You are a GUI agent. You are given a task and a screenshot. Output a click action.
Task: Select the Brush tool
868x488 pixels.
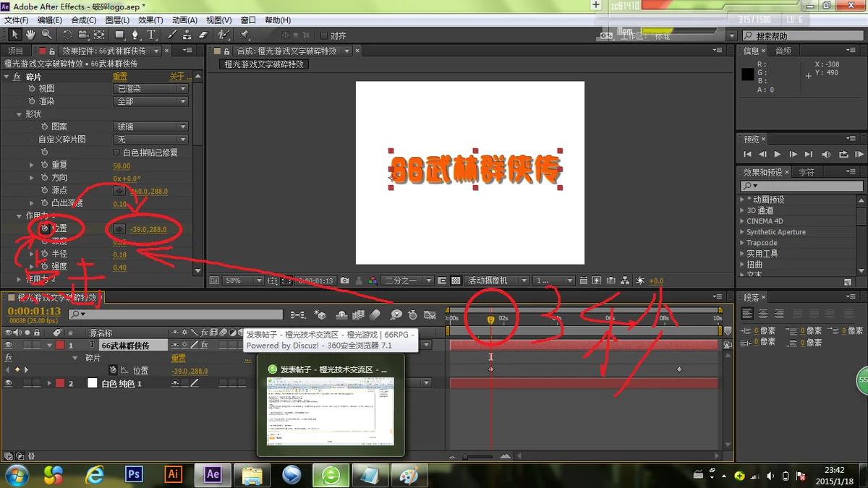tap(172, 35)
